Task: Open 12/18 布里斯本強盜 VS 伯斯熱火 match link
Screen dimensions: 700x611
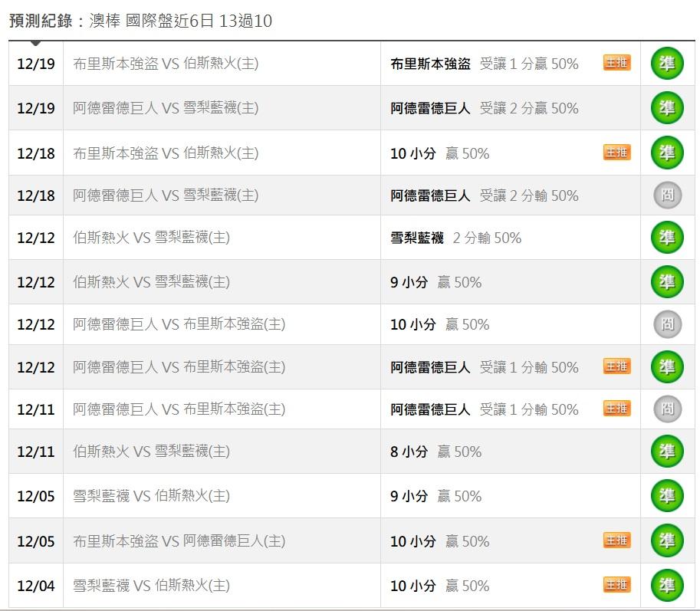Action: [166, 153]
